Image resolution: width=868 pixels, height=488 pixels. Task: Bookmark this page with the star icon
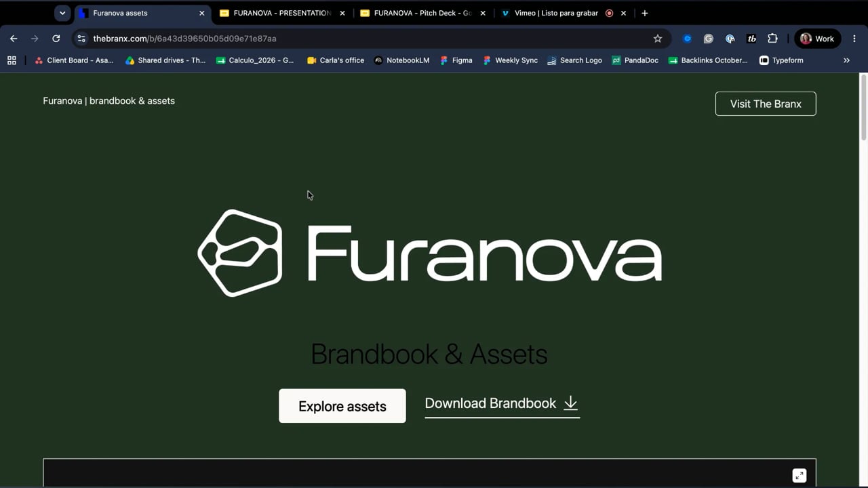point(657,39)
